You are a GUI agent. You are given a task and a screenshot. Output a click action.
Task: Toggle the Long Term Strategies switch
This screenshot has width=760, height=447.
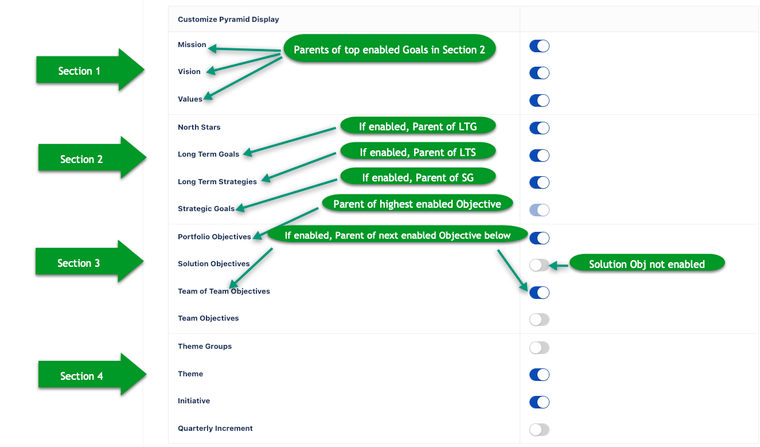click(539, 183)
